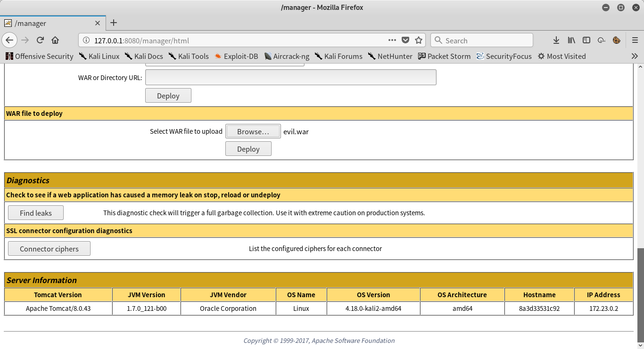Open the page actions three-dot menu
Image resolution: width=644 pixels, height=349 pixels.
tap(392, 41)
